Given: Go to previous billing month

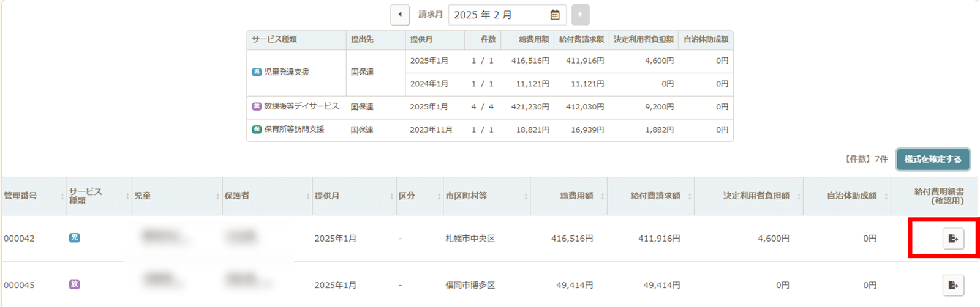Looking at the screenshot, I should click(x=400, y=15).
